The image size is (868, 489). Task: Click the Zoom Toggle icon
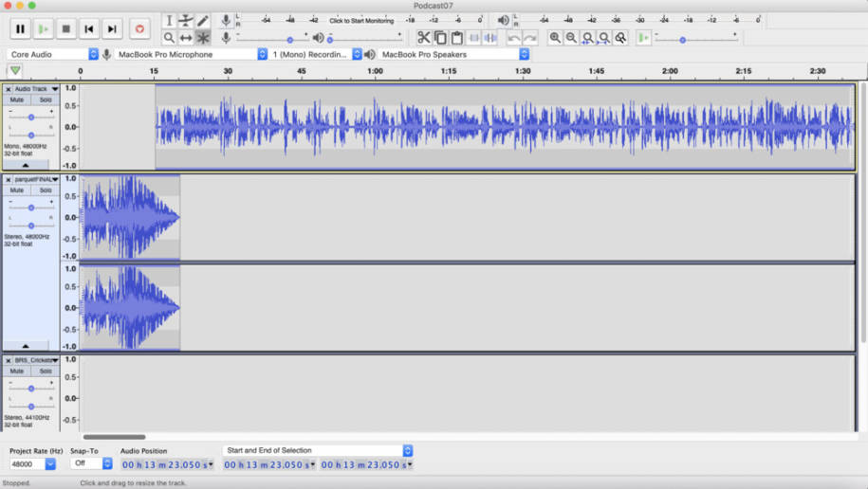[621, 38]
